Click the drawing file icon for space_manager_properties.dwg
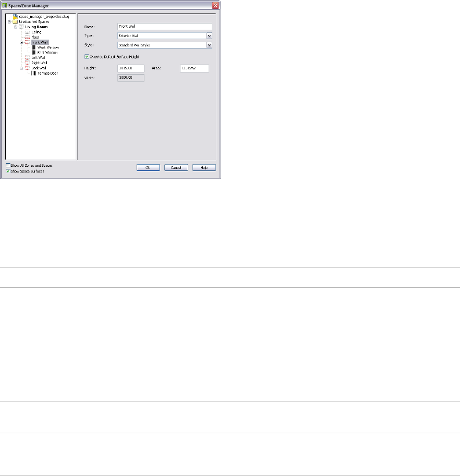The width and height of the screenshot is (460, 476). click(15, 16)
